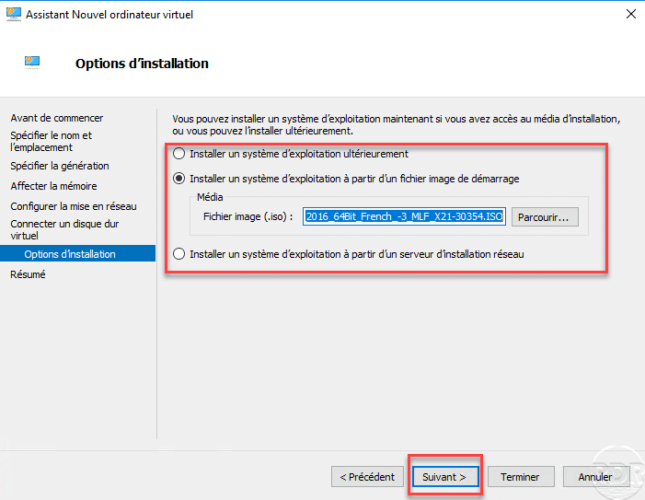Go to 'Configurer la mise en réseau' step
This screenshot has height=500, width=645.
(x=73, y=206)
